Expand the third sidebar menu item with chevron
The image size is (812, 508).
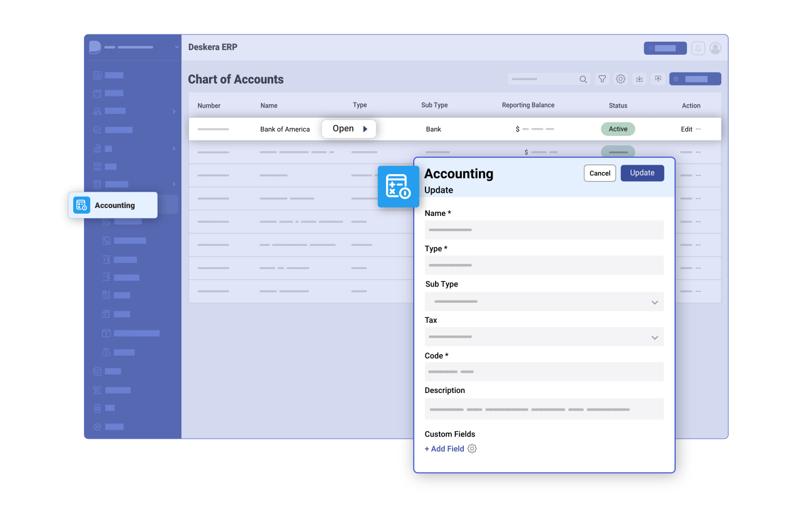(x=174, y=112)
